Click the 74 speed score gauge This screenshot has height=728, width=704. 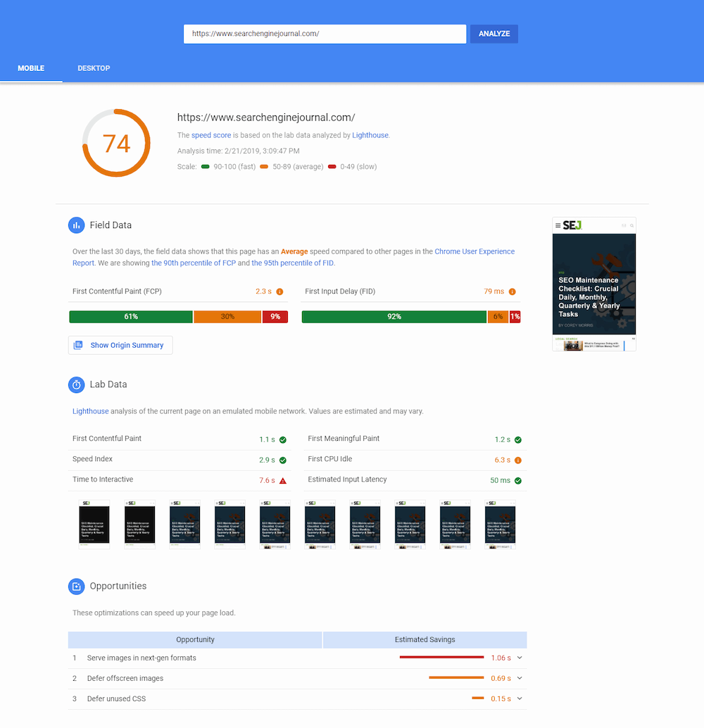tap(116, 143)
